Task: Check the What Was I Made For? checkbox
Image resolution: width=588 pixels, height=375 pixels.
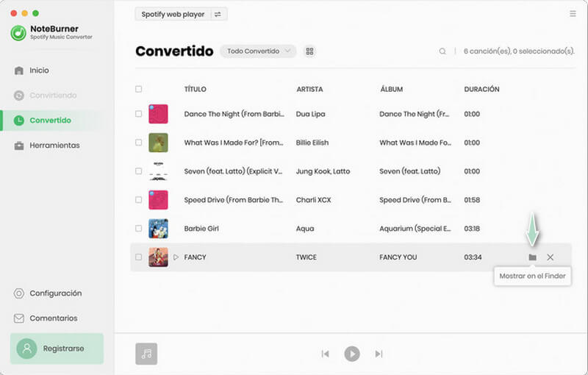Action: pyautogui.click(x=138, y=143)
